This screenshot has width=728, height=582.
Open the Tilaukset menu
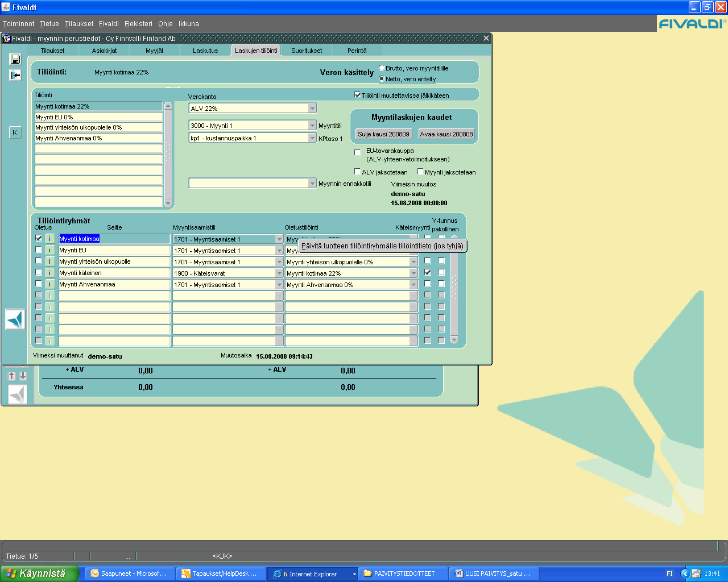click(79, 24)
